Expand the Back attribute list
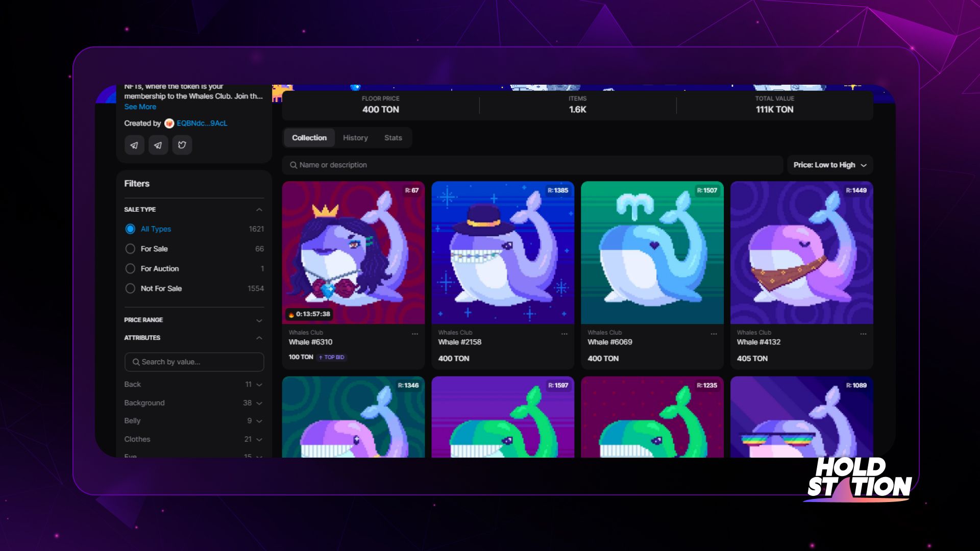This screenshot has height=551, width=980. (259, 385)
